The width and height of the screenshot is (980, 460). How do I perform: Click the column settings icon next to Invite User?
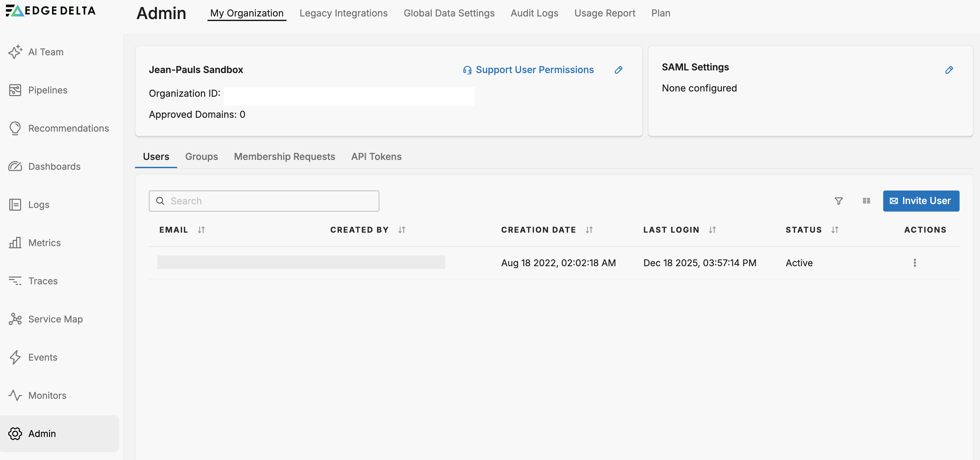(866, 201)
